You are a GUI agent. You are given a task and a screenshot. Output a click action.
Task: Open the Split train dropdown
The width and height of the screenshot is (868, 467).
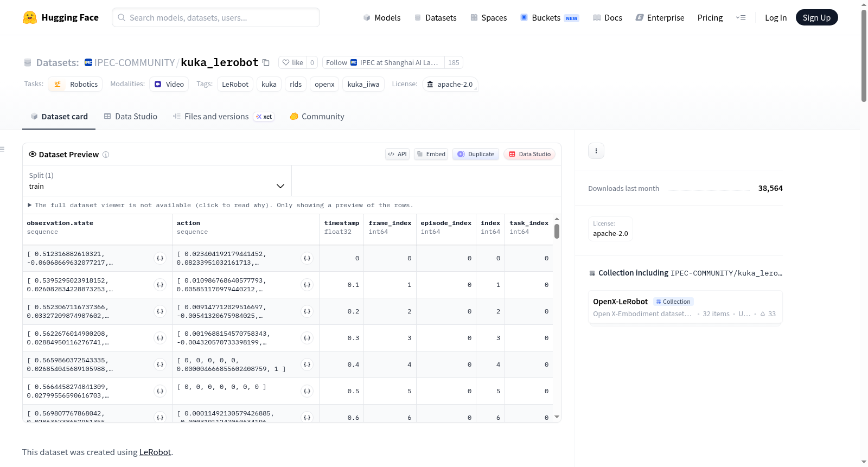[x=157, y=181]
